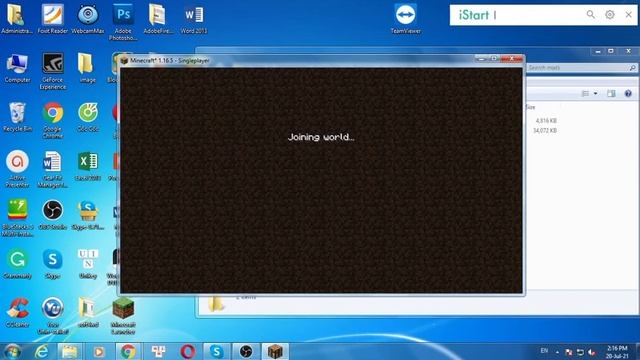This screenshot has width=640, height=360.
Task: Close the iStart search bar
Action: (x=628, y=15)
